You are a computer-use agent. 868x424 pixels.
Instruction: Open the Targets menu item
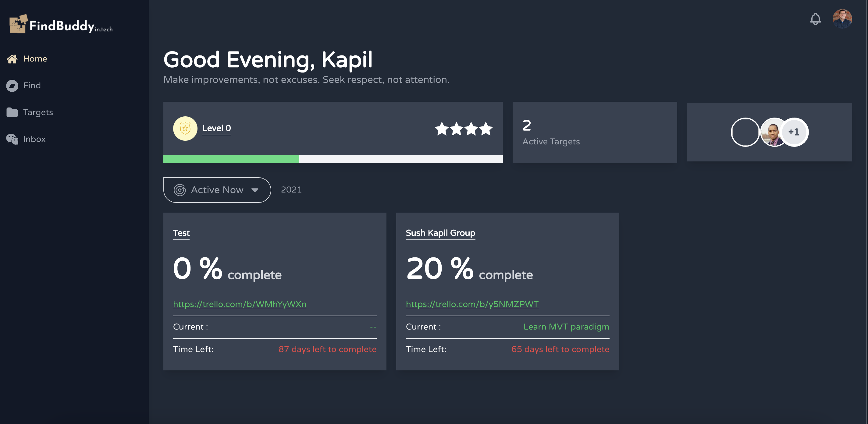click(x=38, y=112)
